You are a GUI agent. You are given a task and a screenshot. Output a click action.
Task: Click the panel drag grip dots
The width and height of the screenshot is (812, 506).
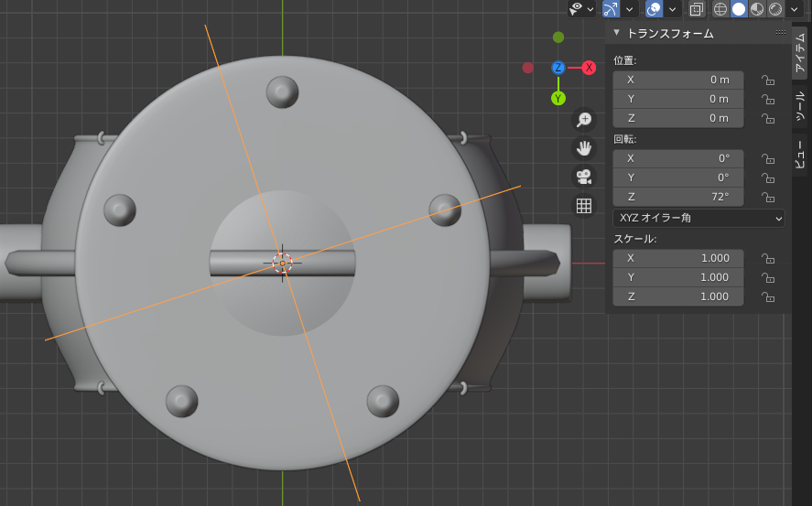click(x=780, y=33)
